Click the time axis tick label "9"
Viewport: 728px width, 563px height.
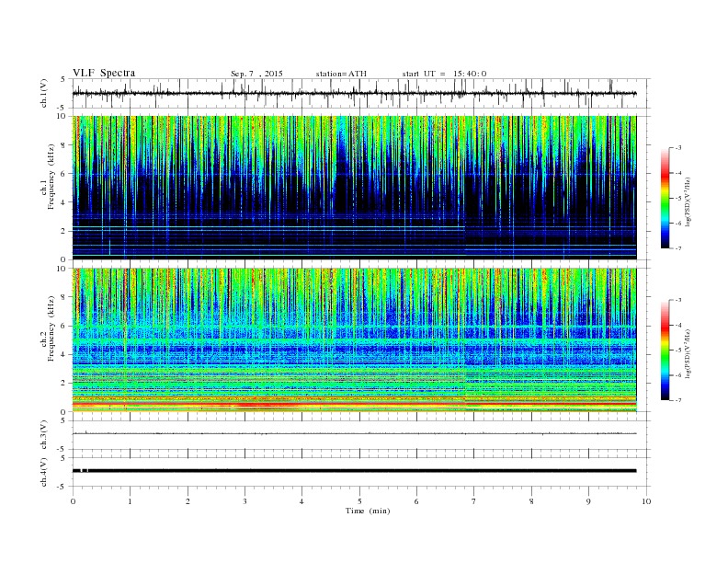coord(588,501)
